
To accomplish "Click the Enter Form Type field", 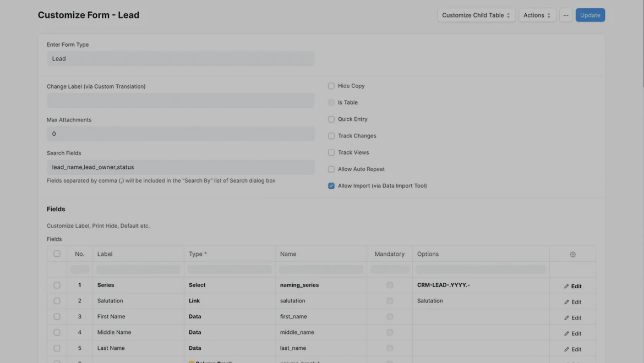I will (181, 59).
